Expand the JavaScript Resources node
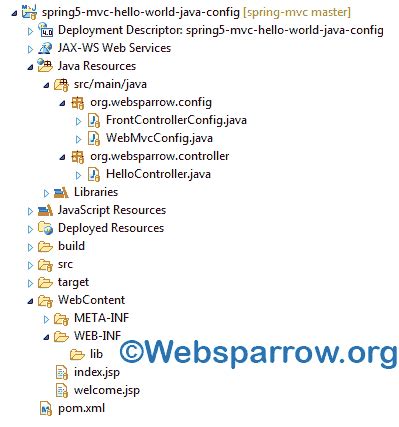399x427 pixels. pyautogui.click(x=30, y=211)
